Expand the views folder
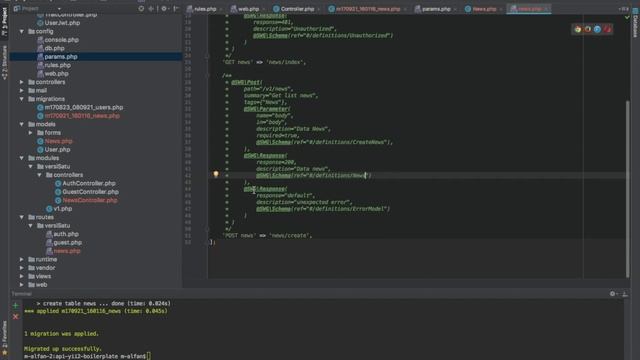This screenshot has width=640, height=360. [x=22, y=276]
